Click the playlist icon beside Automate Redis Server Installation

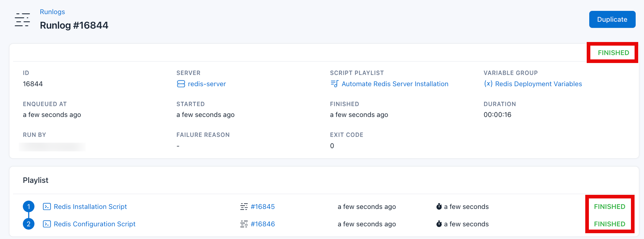pyautogui.click(x=334, y=84)
